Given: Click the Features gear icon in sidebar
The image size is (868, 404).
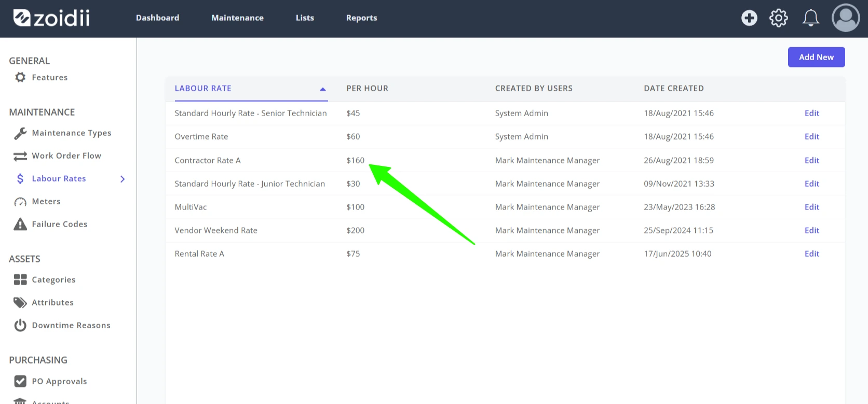Looking at the screenshot, I should click(20, 77).
